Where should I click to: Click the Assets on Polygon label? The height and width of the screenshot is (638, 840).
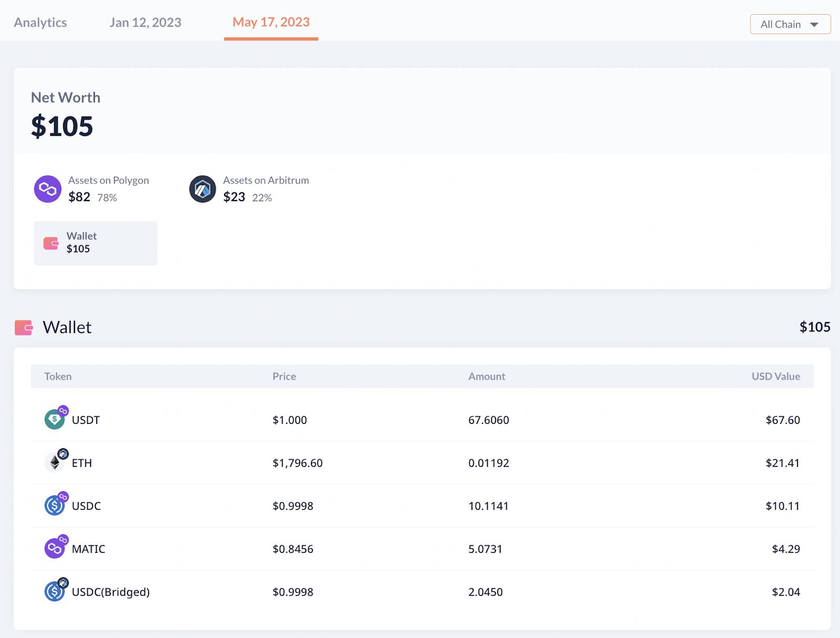(x=109, y=180)
